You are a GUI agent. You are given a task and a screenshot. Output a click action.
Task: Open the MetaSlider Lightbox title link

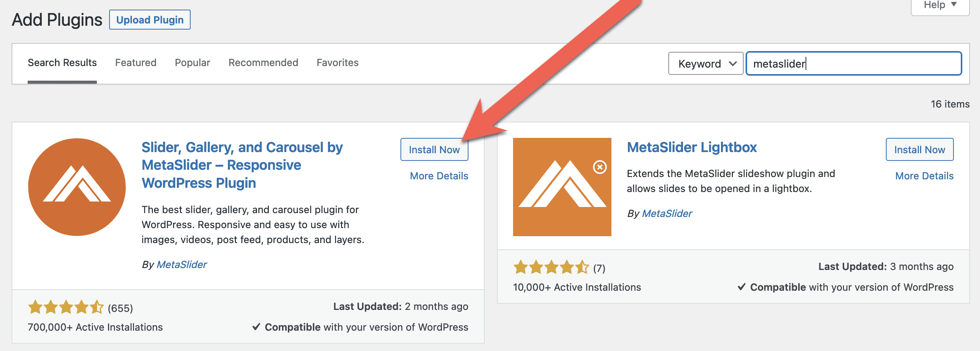pyautogui.click(x=692, y=147)
